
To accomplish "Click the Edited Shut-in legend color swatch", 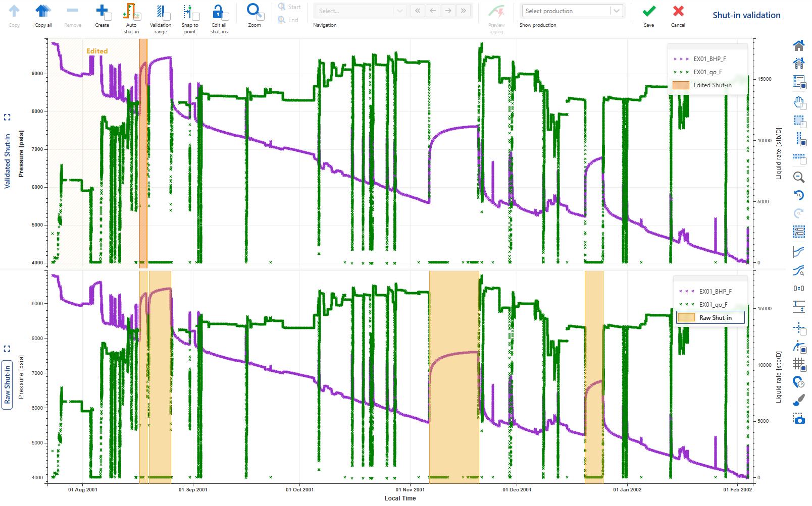I will [681, 85].
